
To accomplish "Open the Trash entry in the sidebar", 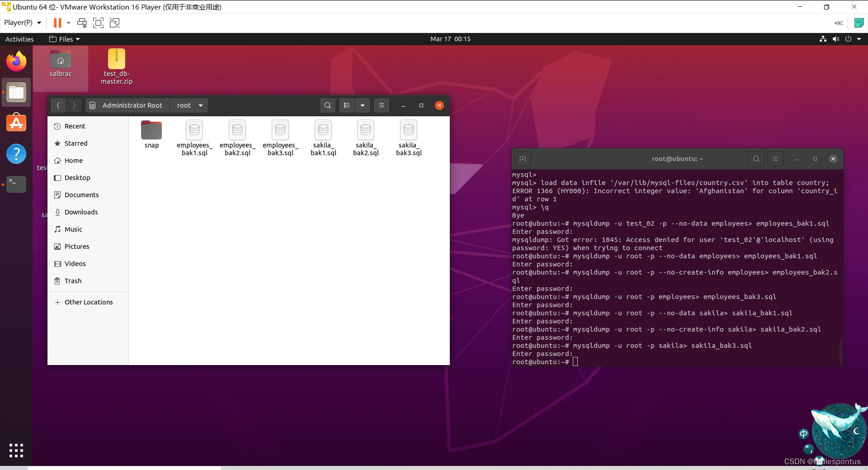I will pyautogui.click(x=72, y=280).
